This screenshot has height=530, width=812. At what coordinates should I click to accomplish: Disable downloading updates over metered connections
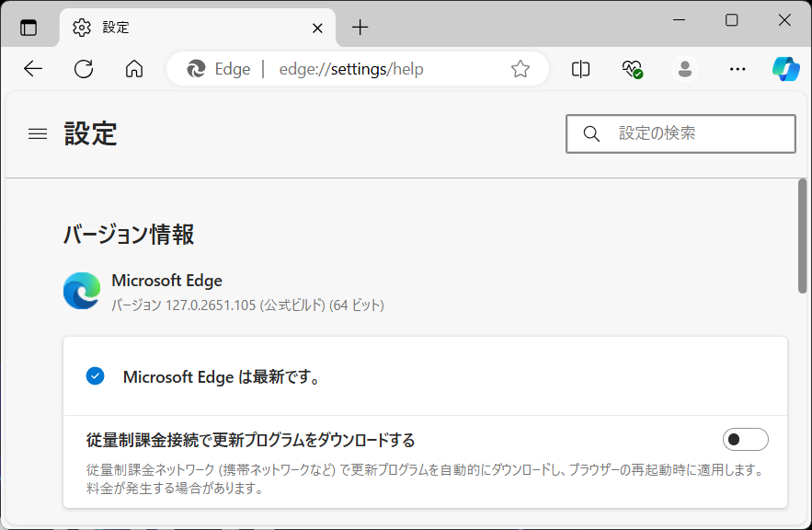746,439
